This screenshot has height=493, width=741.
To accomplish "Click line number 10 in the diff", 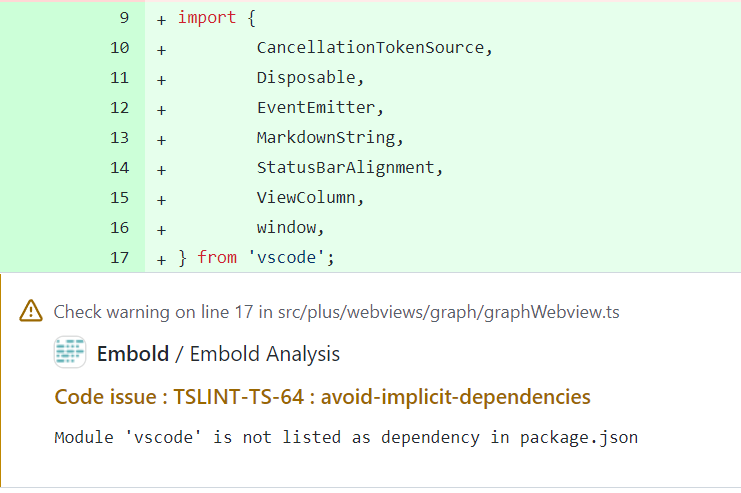I will point(120,48).
